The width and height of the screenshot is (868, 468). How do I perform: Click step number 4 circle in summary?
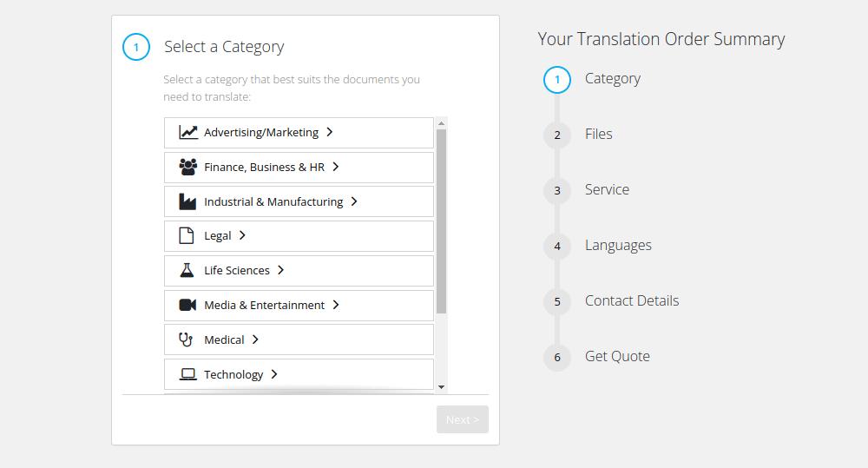click(x=557, y=247)
